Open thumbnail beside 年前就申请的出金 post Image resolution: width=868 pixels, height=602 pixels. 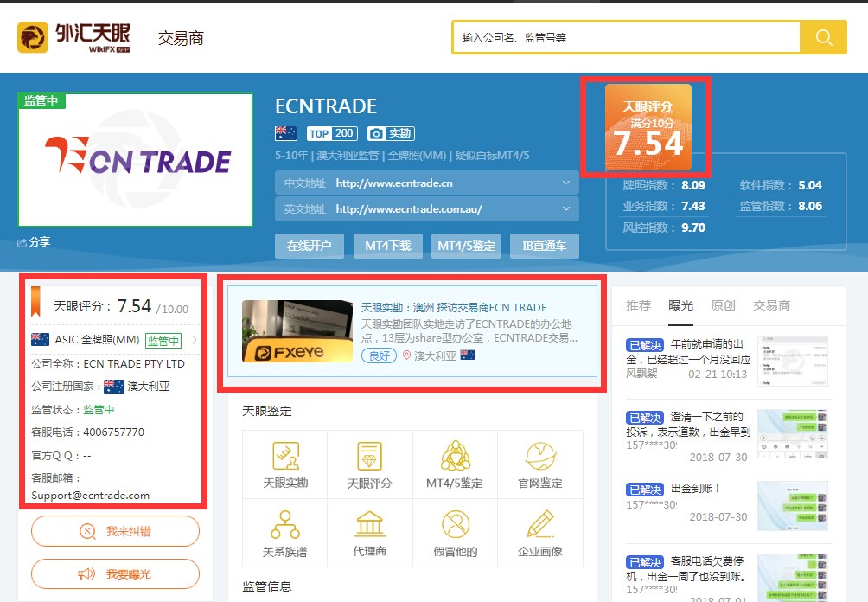point(793,361)
